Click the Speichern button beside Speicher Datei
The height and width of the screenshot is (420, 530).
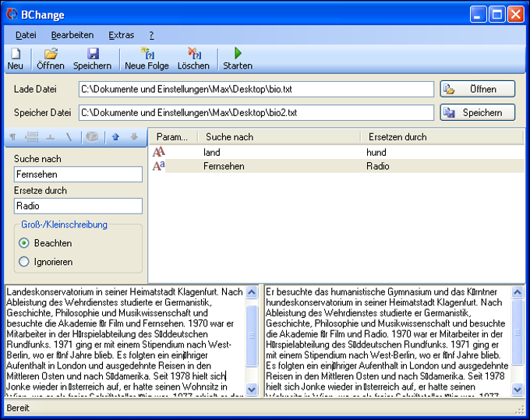point(478,112)
